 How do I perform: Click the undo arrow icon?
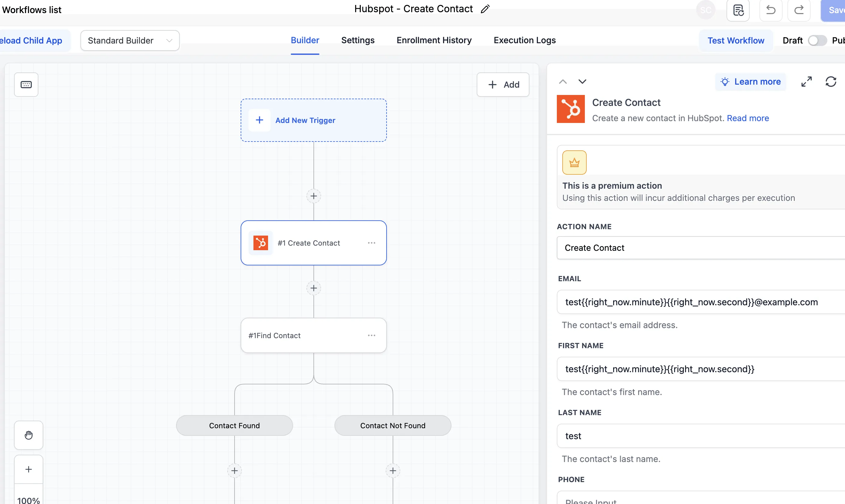[771, 10]
